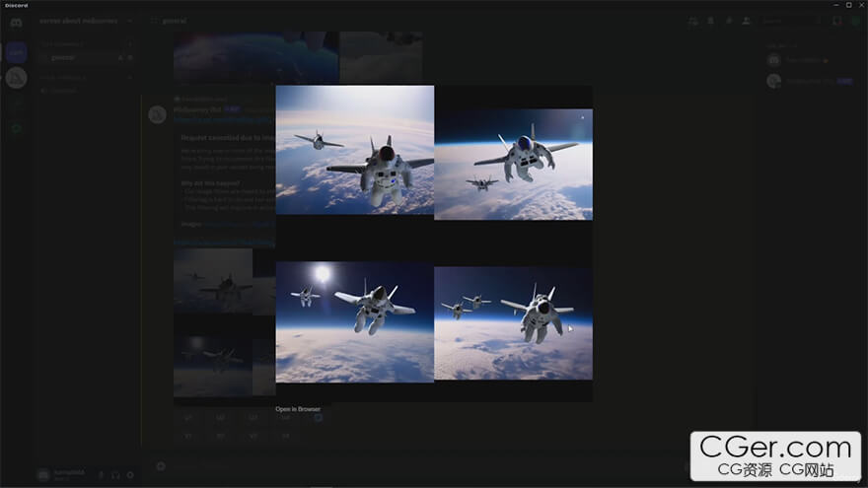Screen dimensions: 868x488
Task: Select the general text channel
Action: point(64,58)
